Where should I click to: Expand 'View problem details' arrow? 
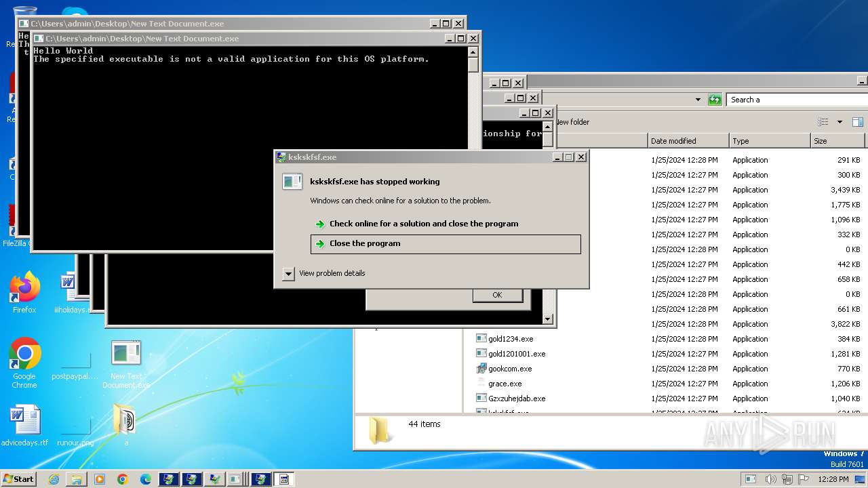point(288,274)
